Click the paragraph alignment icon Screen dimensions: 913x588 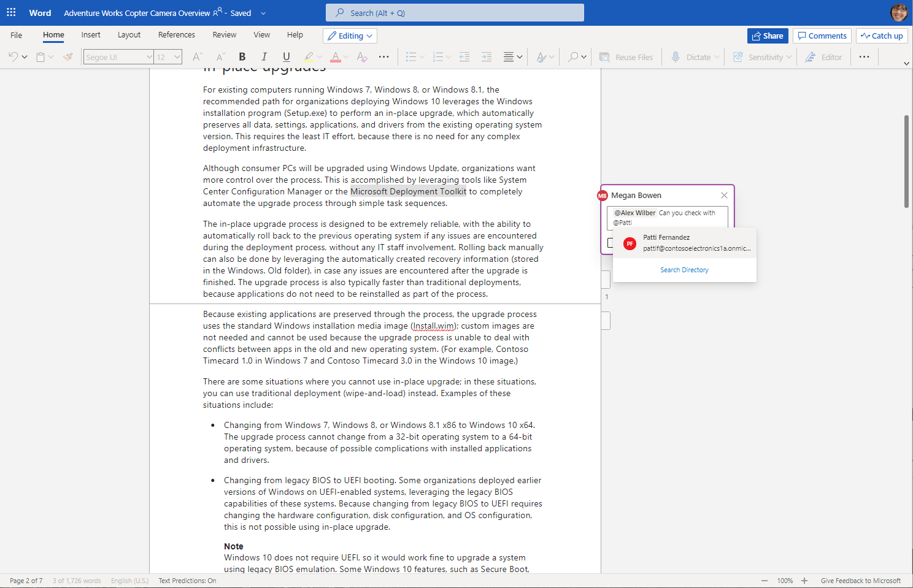click(x=509, y=57)
